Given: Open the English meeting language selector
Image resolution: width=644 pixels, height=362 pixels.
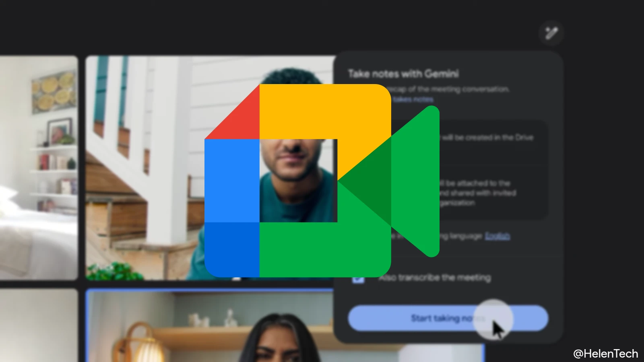Looking at the screenshot, I should pos(497,236).
